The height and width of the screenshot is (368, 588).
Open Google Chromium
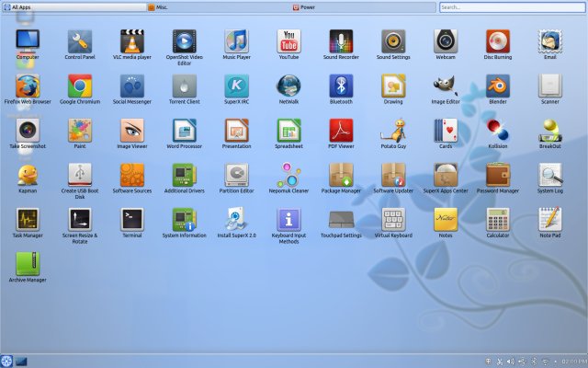(80, 86)
